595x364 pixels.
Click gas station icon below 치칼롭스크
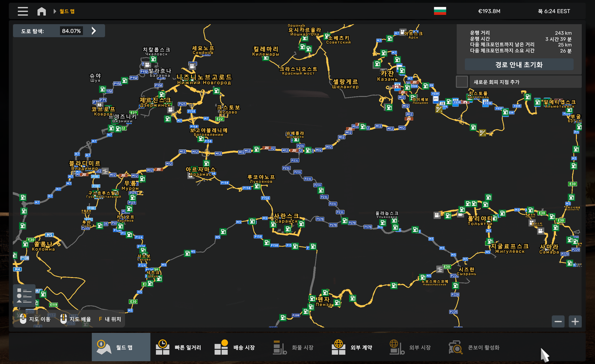click(153, 59)
